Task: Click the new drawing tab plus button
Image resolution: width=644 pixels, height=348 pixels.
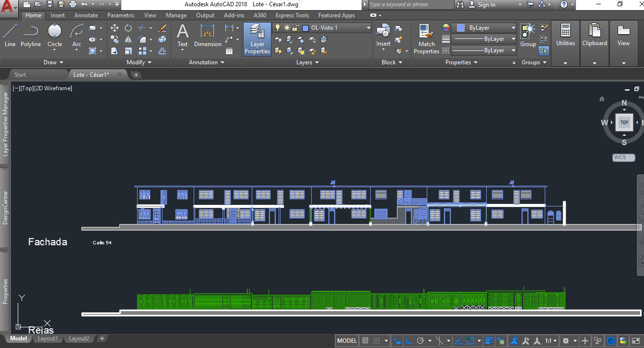Action: coord(136,74)
